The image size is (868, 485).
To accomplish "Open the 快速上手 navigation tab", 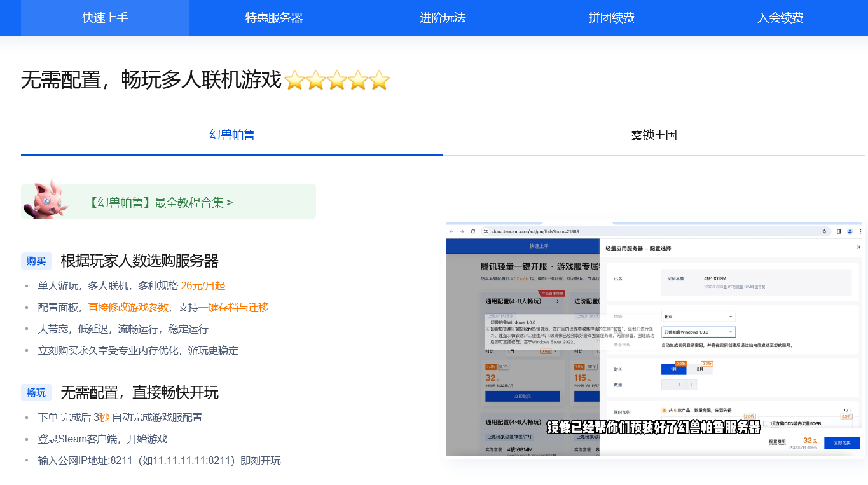I will pyautogui.click(x=105, y=18).
